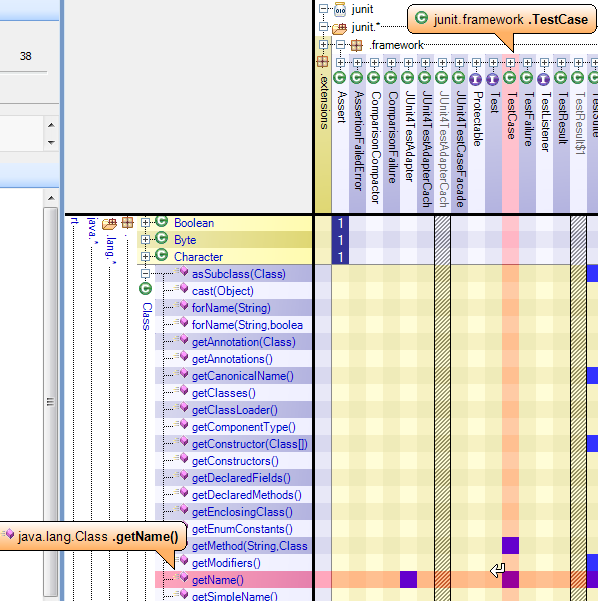Expand the TestCase column node

click(x=510, y=62)
